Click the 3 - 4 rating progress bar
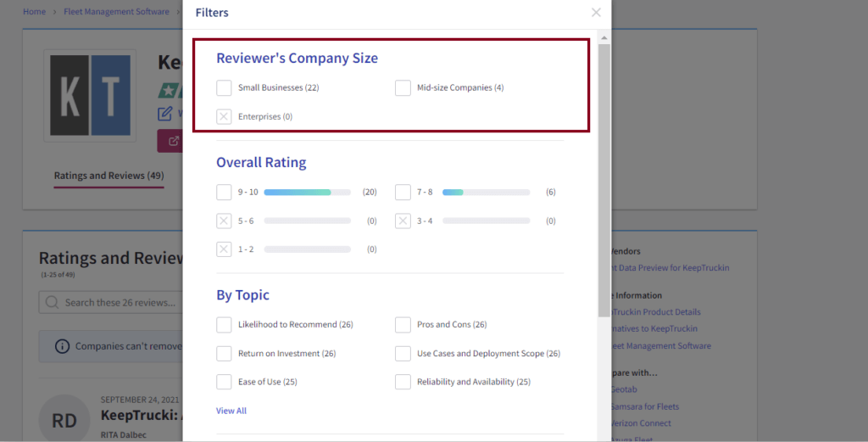Image resolution: width=868 pixels, height=442 pixels. pos(486,221)
